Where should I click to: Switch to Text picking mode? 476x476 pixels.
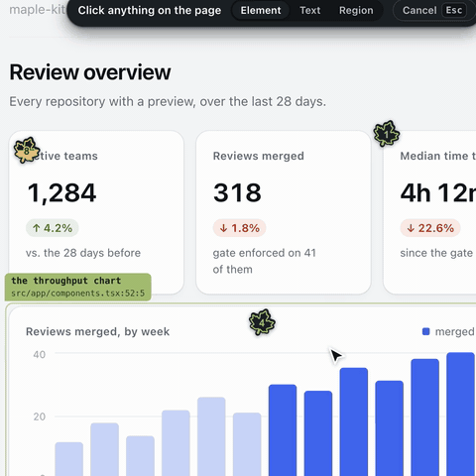[x=309, y=10]
